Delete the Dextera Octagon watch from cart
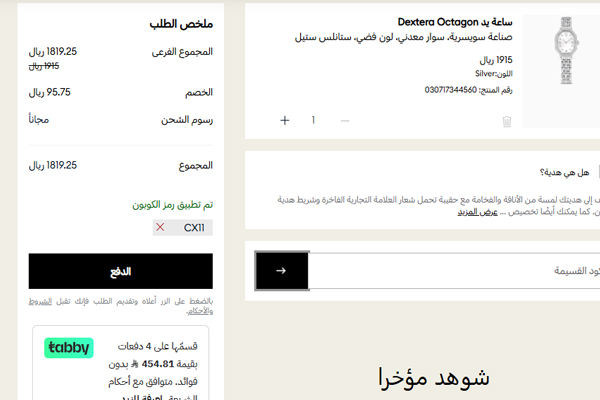600x400 pixels. pyautogui.click(x=507, y=121)
